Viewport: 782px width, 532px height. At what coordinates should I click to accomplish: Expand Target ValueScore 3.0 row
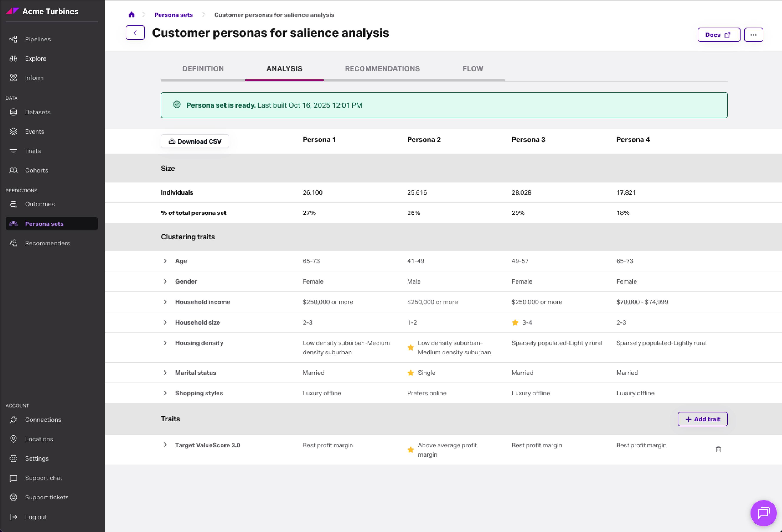(x=165, y=445)
